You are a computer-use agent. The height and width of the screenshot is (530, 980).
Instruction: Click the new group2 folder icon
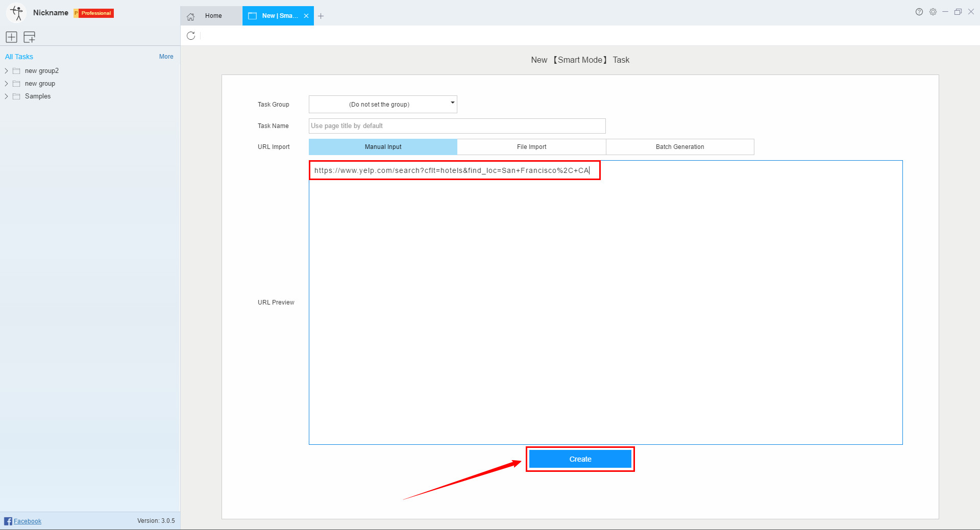pos(16,71)
